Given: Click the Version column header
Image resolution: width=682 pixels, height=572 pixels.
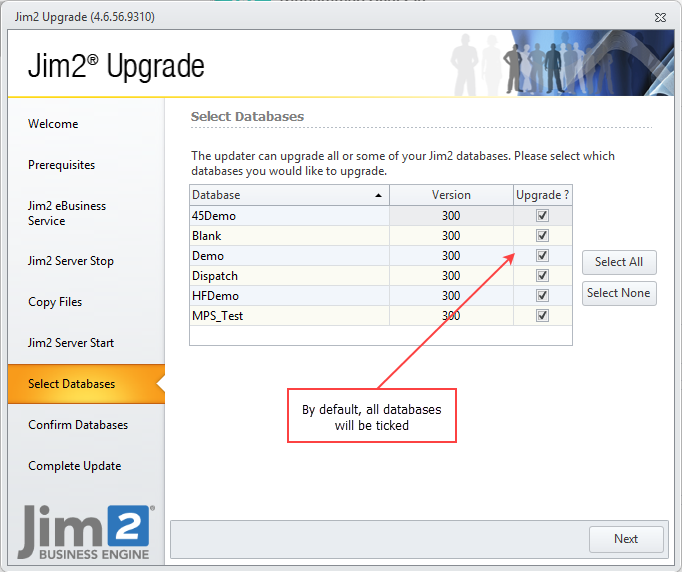Looking at the screenshot, I should click(451, 195).
